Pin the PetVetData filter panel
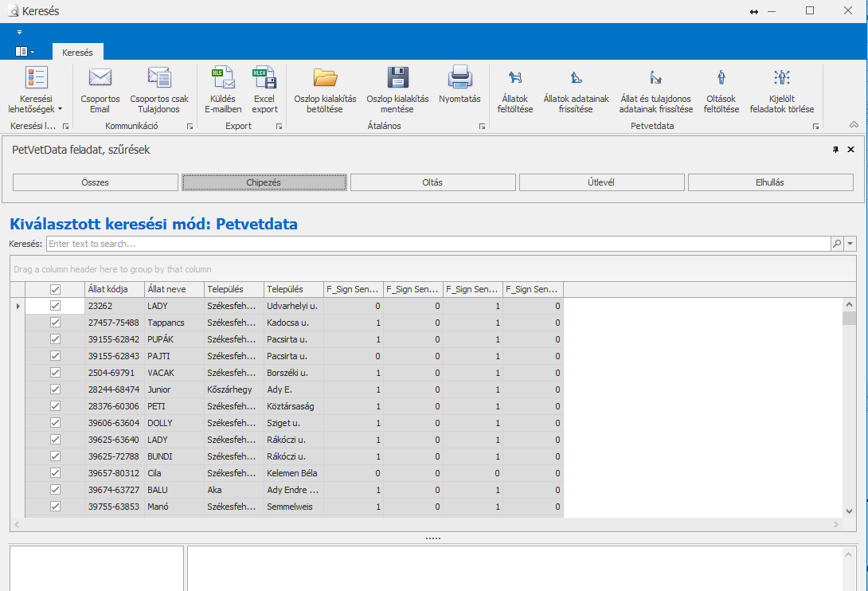 click(836, 150)
